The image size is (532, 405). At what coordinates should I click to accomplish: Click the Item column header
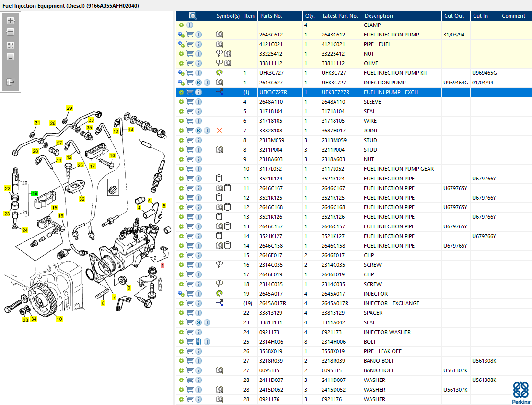250,16
